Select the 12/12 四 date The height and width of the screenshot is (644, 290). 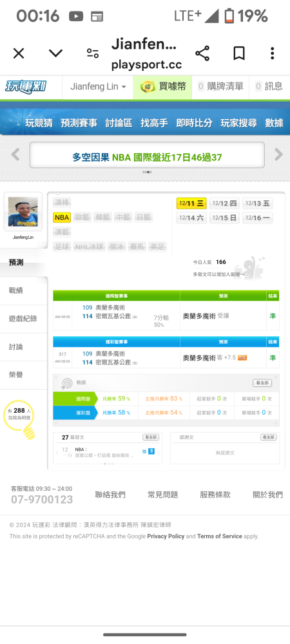224,204
